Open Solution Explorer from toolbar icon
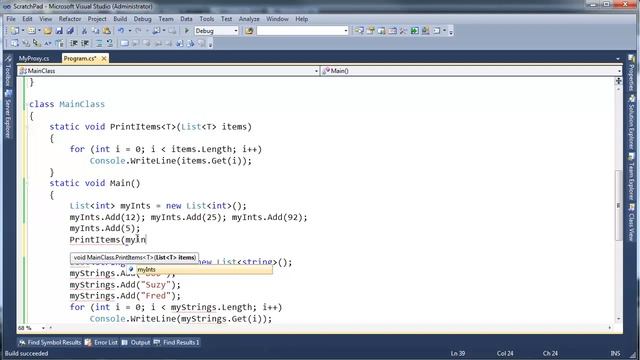Screen dimensions: 640x360 tap(359, 31)
